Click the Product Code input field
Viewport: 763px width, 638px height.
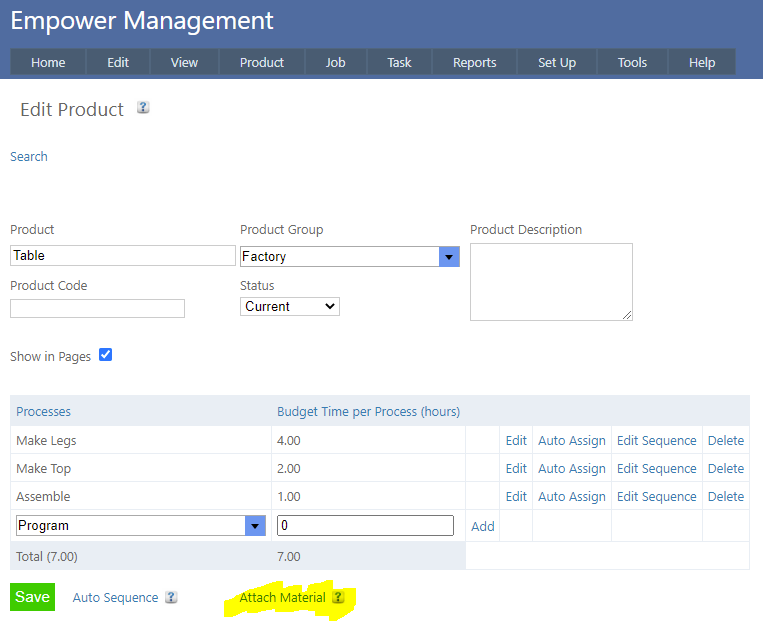coord(97,308)
